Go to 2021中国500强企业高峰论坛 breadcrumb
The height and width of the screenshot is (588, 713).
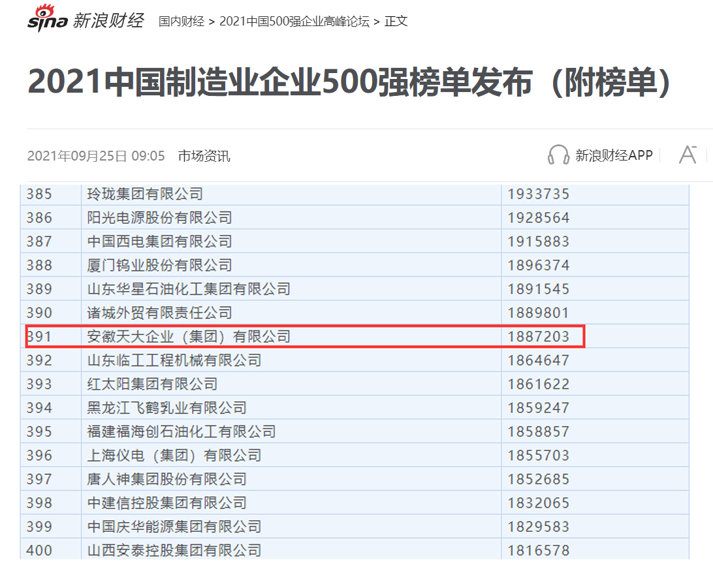click(294, 21)
